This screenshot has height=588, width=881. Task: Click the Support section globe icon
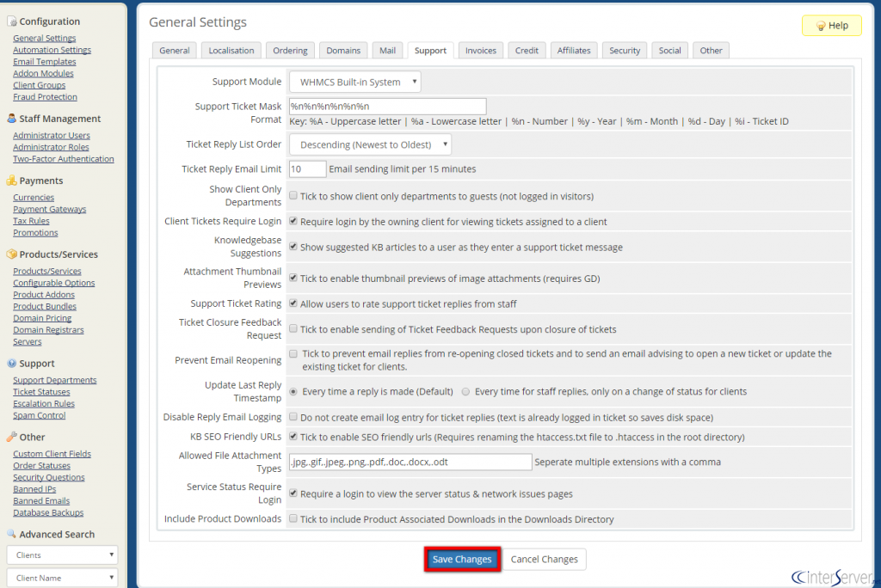click(12, 364)
